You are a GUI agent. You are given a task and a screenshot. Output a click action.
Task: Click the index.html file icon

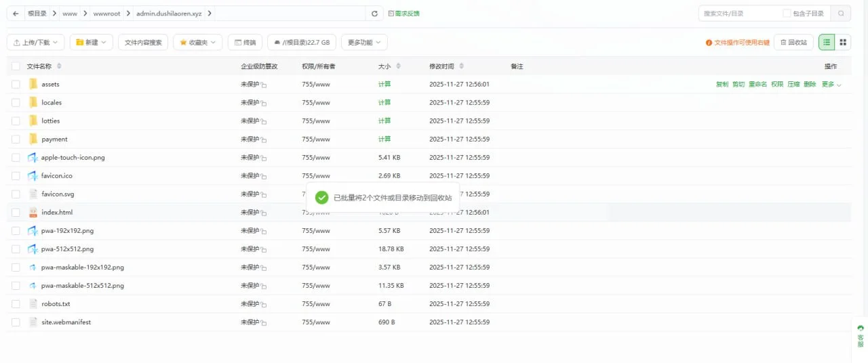tap(33, 212)
